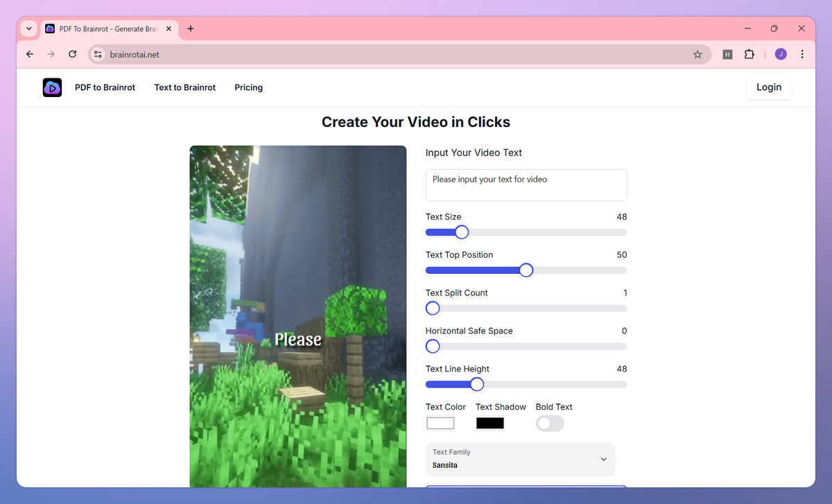Open the Text Family dropdown showing Sansita

pyautogui.click(x=520, y=459)
